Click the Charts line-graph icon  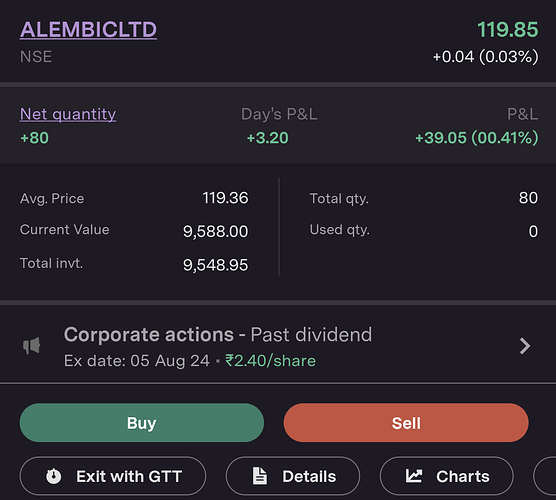[413, 476]
